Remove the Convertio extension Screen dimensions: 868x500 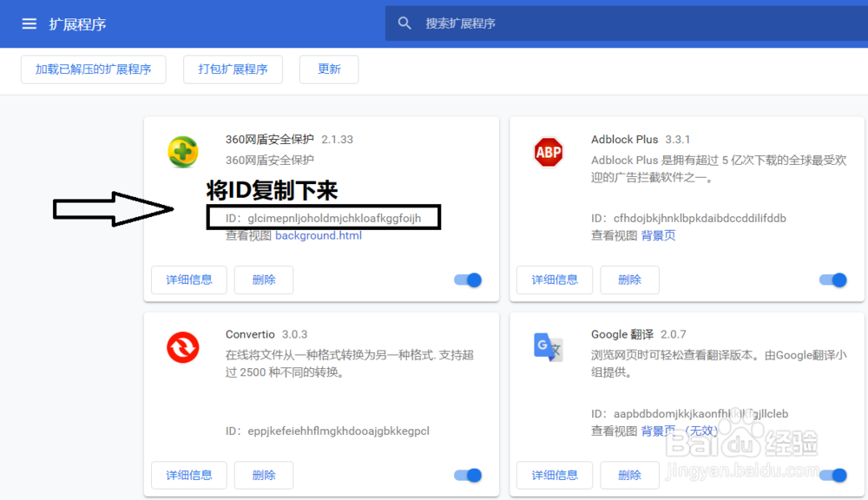pyautogui.click(x=264, y=475)
